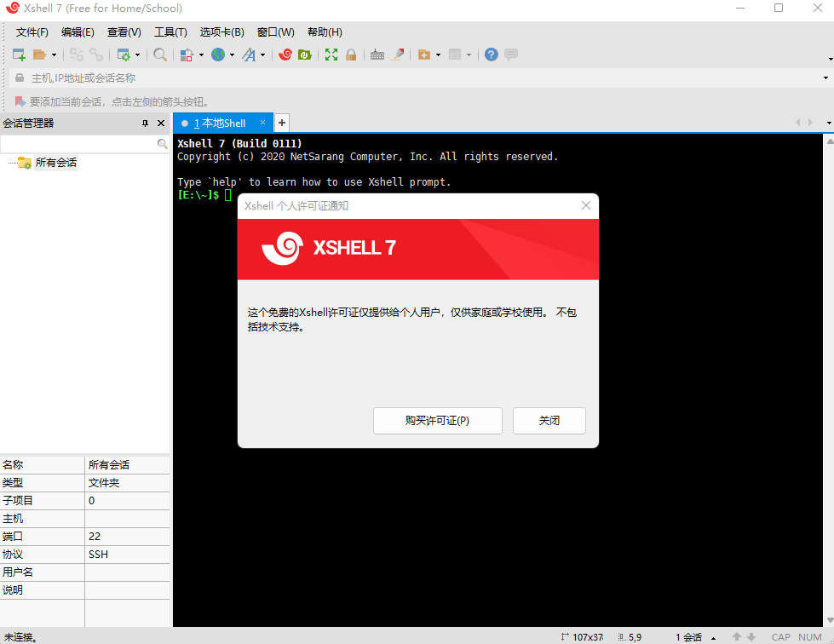Open a new session with the New icon

pos(18,54)
